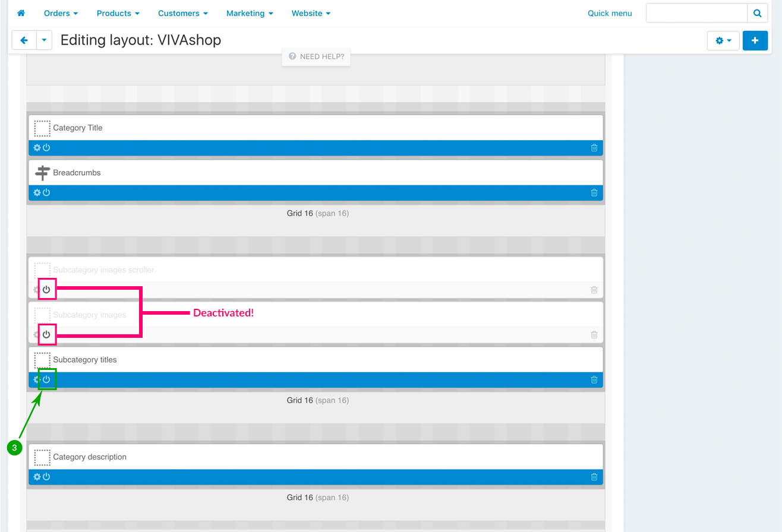782x532 pixels.
Task: Delete the Subcategory titles block
Action: click(x=594, y=380)
